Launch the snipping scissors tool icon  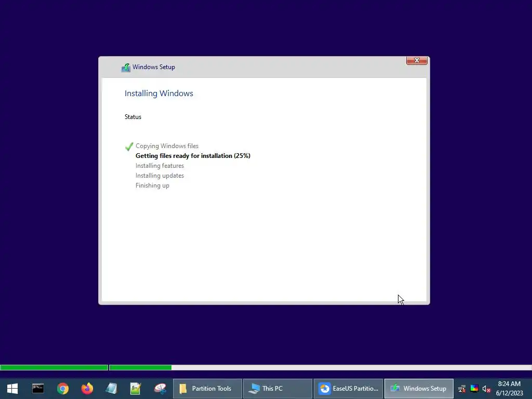click(x=160, y=389)
